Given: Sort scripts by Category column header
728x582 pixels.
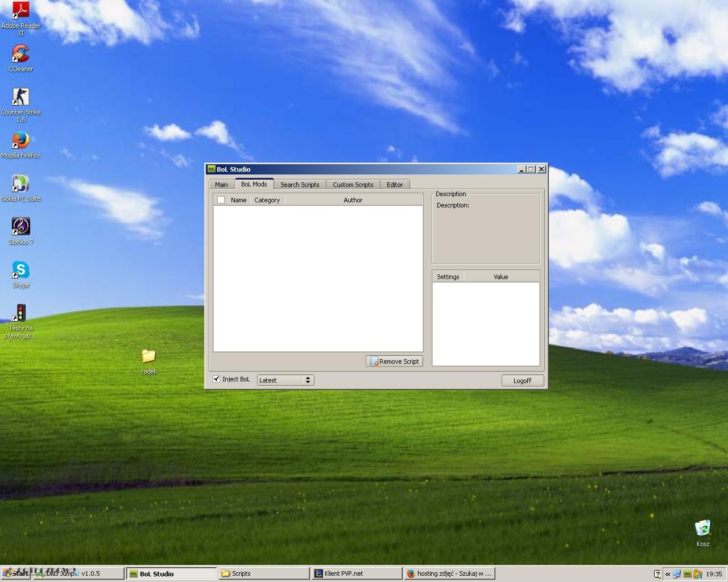Looking at the screenshot, I should click(267, 200).
